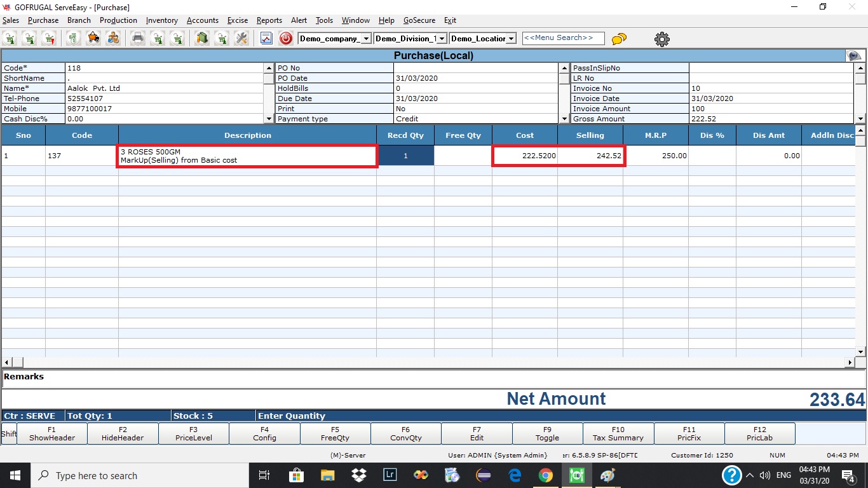Launch Lightroom from the taskbar
This screenshot has width=868, height=488.
(x=390, y=475)
